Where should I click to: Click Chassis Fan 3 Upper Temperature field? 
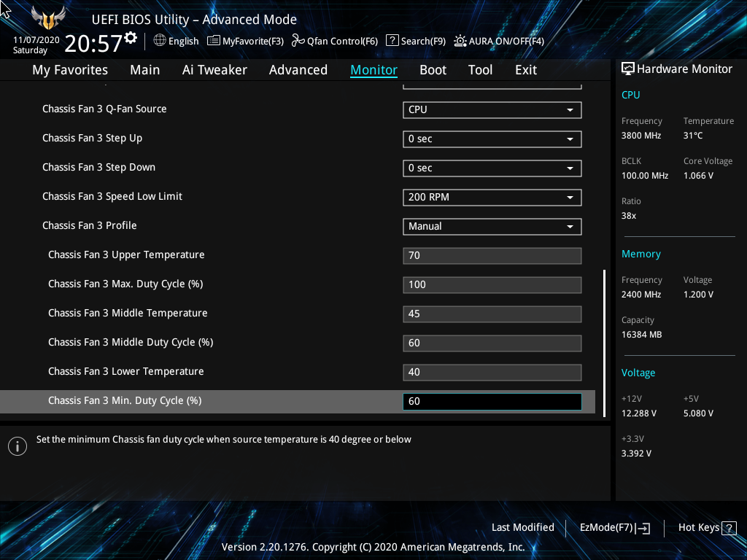tap(492, 256)
